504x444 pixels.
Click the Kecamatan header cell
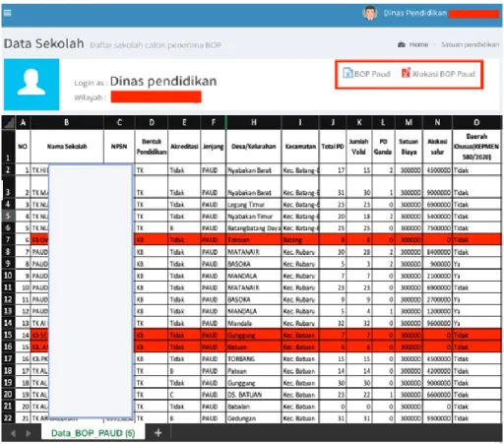click(x=300, y=147)
